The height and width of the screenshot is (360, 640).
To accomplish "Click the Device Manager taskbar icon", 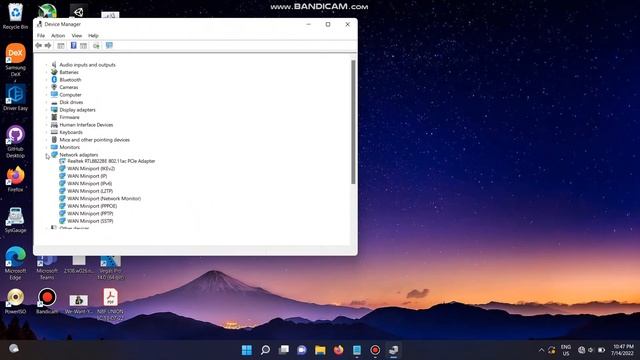I will tap(393, 350).
